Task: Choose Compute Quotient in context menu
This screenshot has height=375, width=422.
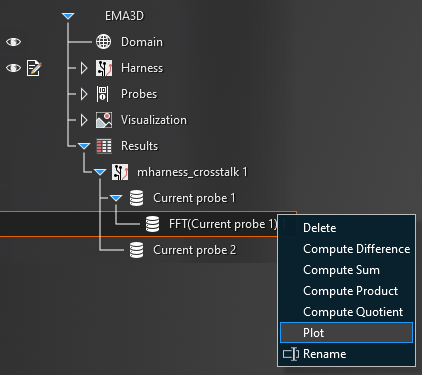Action: coord(346,312)
